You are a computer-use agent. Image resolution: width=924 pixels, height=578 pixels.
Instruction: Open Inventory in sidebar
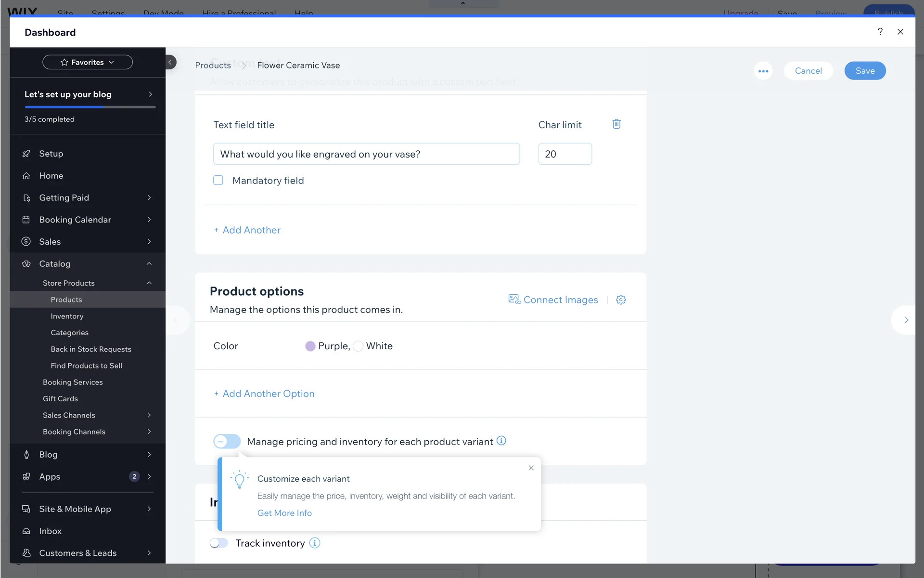(67, 316)
